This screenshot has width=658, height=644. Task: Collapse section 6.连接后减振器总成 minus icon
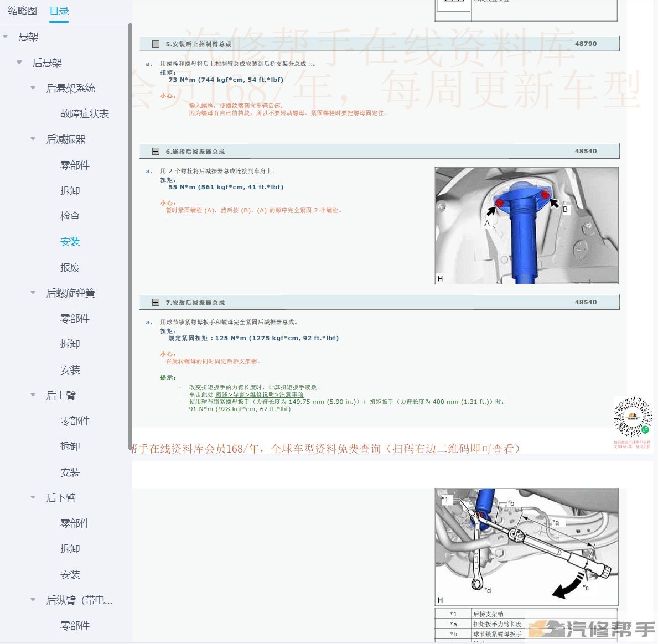coord(156,152)
